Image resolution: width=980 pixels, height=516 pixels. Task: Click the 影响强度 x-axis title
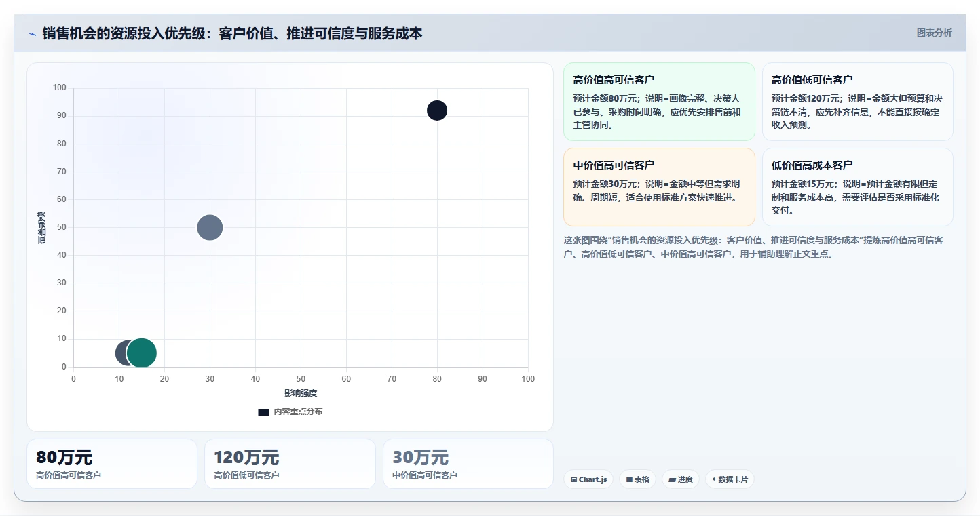[301, 393]
